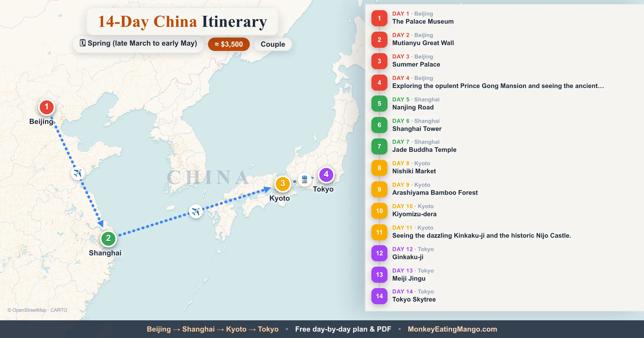Select the red Day 4 number badge
The image size is (644, 338).
(379, 82)
